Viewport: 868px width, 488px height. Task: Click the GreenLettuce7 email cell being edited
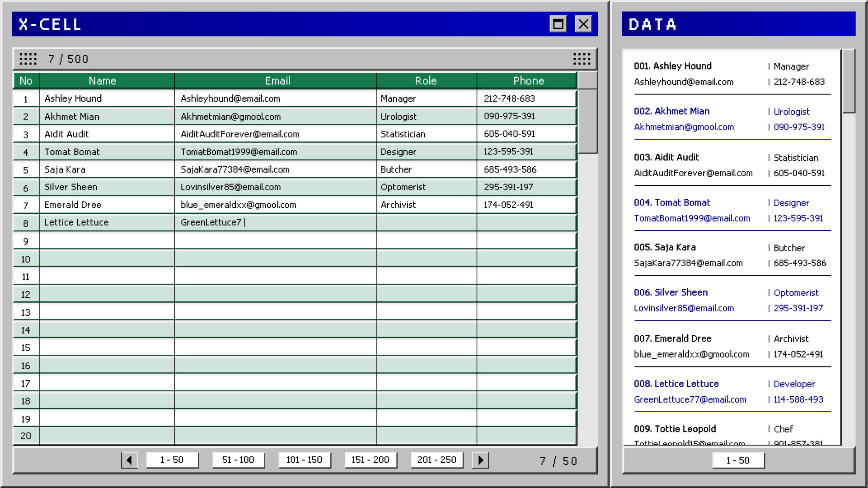click(x=277, y=222)
